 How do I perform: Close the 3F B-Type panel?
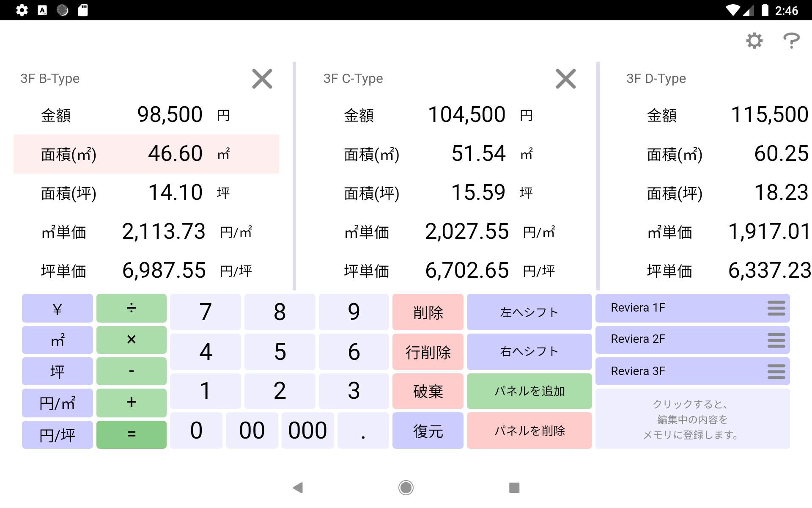pos(262,79)
